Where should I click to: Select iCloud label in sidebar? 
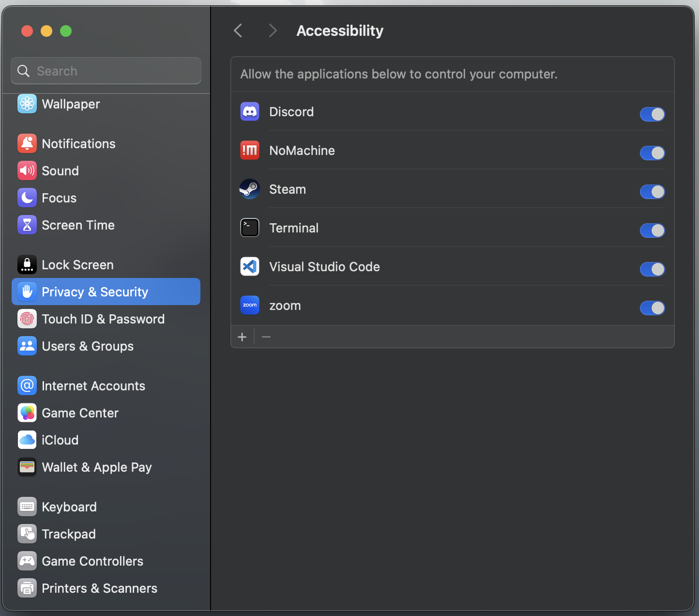(x=60, y=440)
